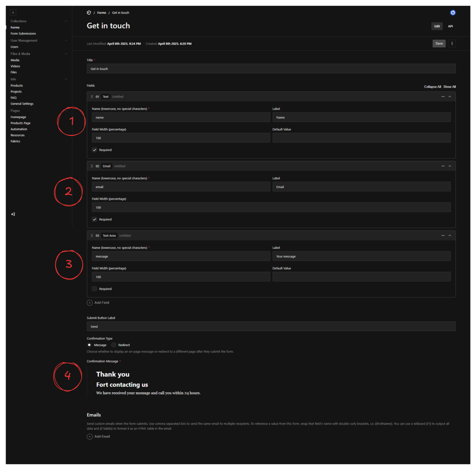Click the logout icon in the sidebar

coord(13,214)
